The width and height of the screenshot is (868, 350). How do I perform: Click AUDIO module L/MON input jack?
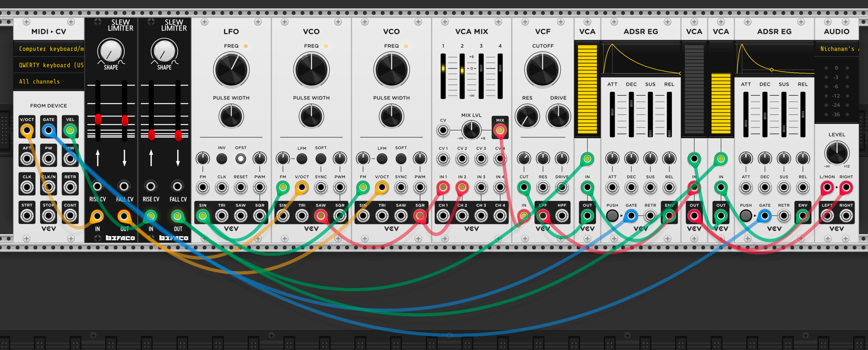827,187
